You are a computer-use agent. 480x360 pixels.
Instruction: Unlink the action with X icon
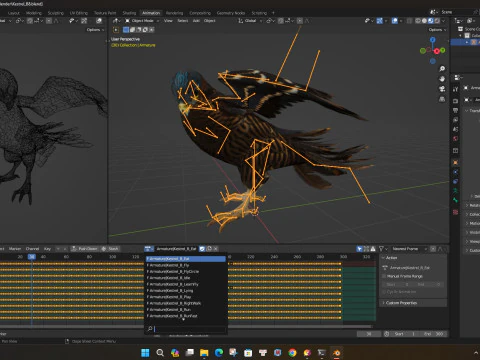(x=216, y=249)
